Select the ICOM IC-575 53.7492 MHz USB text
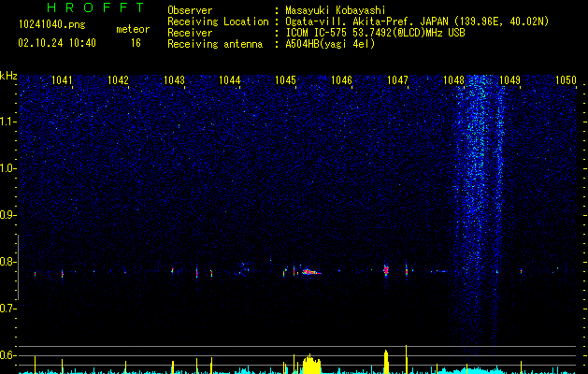Screen dimensions: 588x374 (375, 33)
